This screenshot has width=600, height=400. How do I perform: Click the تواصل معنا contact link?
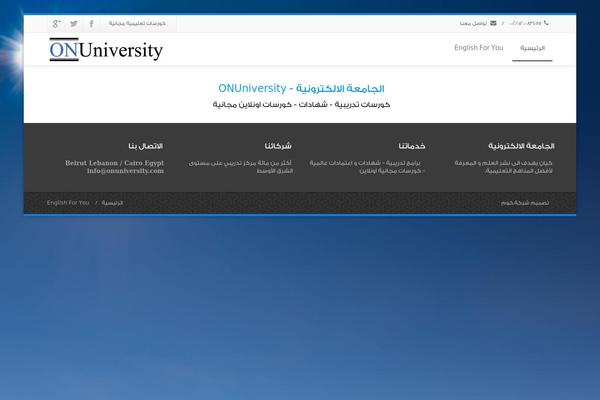point(473,23)
